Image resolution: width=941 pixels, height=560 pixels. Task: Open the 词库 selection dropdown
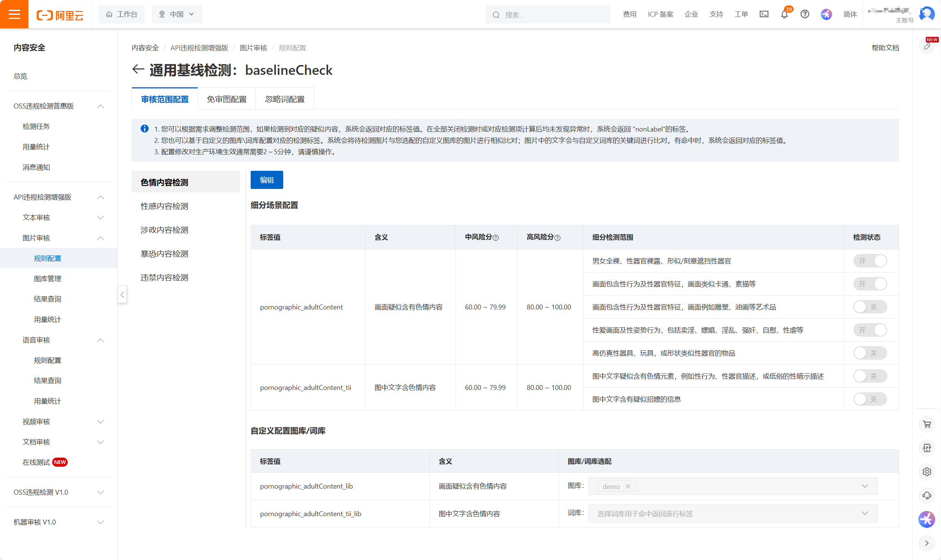pyautogui.click(x=732, y=514)
